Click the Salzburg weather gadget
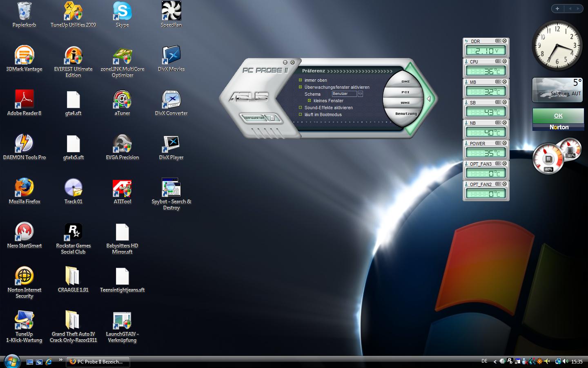Viewport: 588px width, 368px height. click(558, 90)
